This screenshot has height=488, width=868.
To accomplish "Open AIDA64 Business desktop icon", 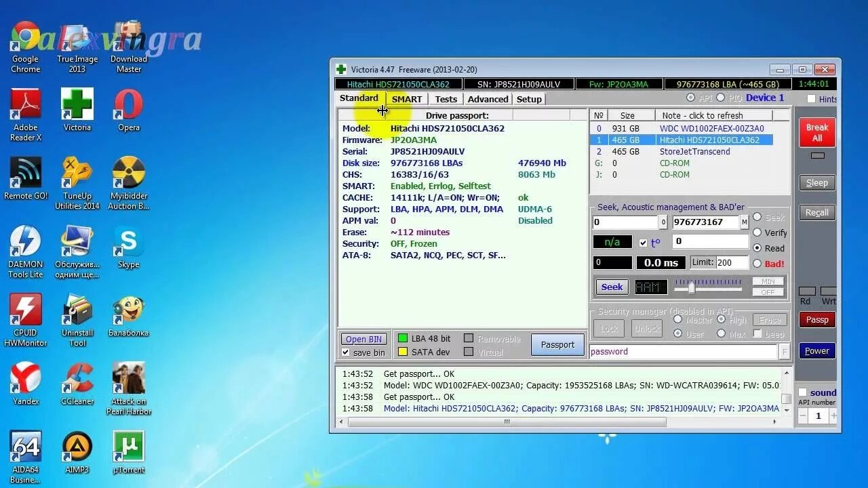I will tap(26, 457).
